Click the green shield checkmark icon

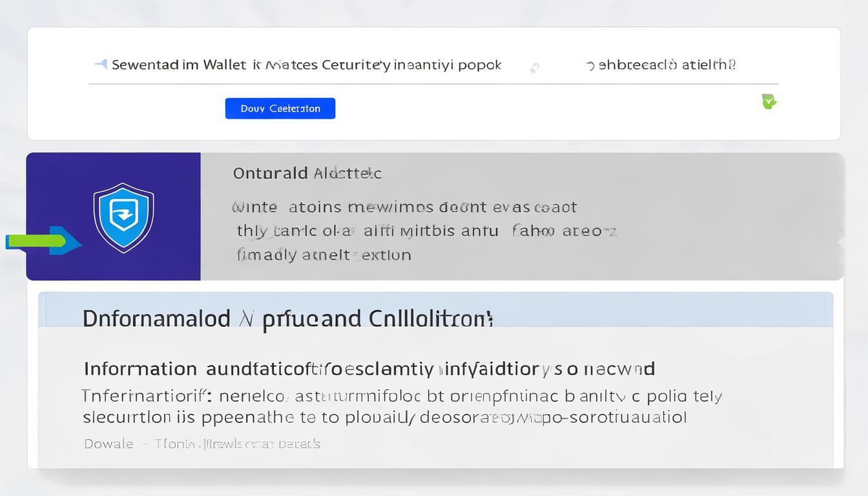pos(769,101)
